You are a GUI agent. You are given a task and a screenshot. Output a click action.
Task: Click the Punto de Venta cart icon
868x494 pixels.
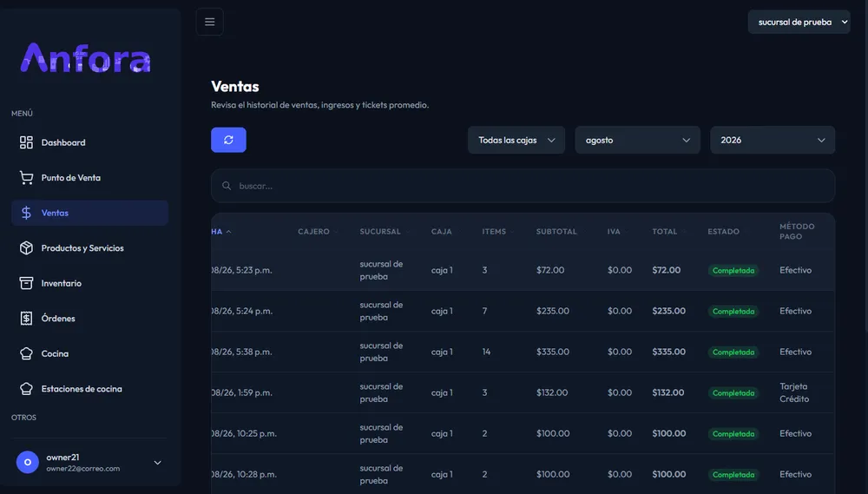coord(26,178)
